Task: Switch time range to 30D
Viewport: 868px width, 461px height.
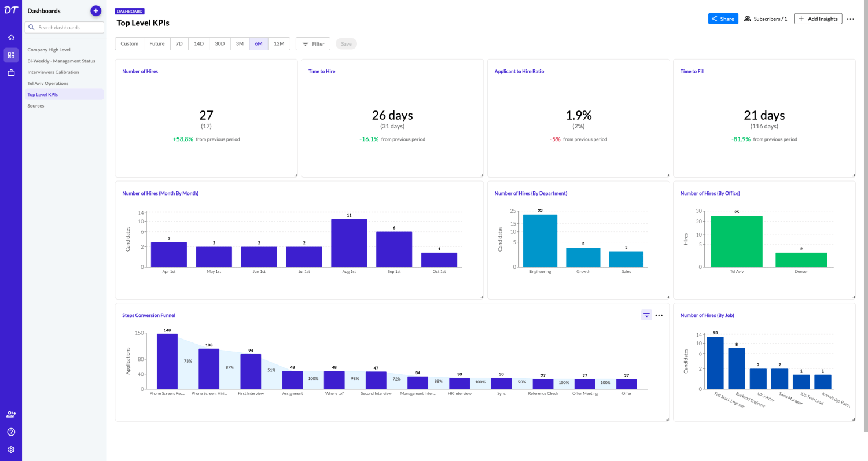Action: [220, 44]
